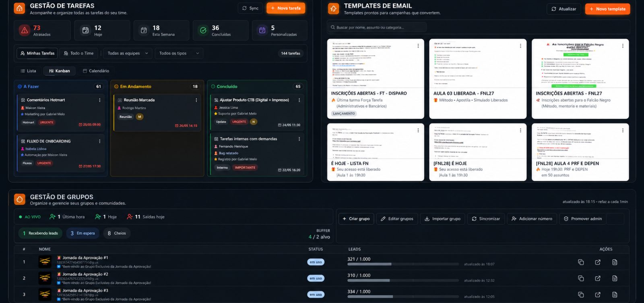Open menu of É HOJE - LISTA FN template

(418, 131)
